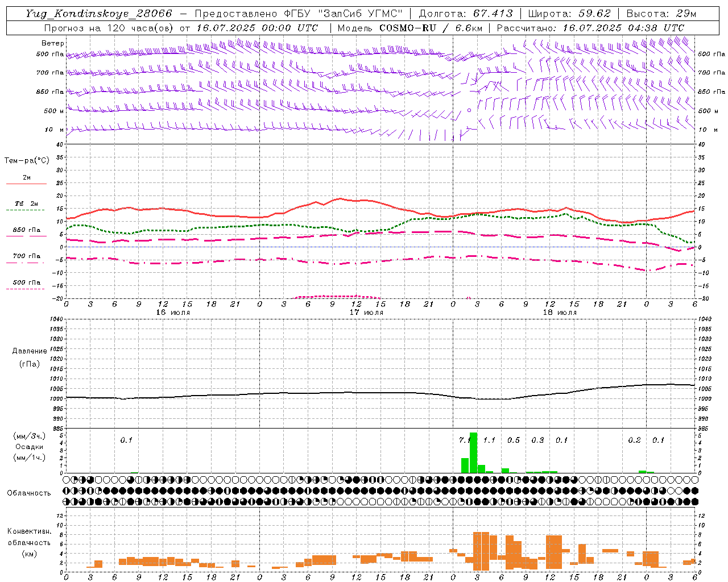
Task: Click the solid 2м temperature legend entry
Action: point(26,180)
